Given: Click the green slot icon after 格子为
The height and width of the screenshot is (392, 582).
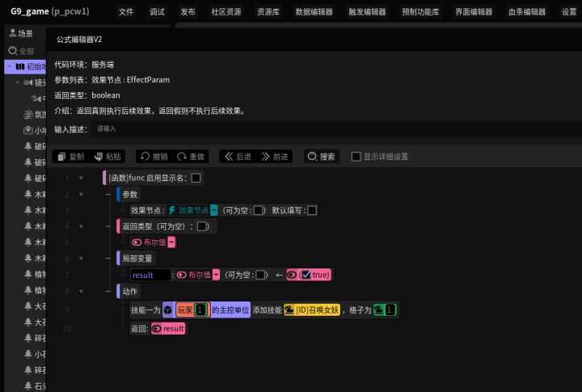Looking at the screenshot, I should tap(378, 310).
